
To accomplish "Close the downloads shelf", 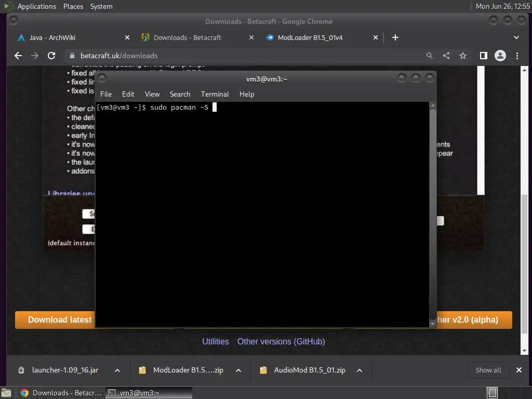I will pyautogui.click(x=519, y=370).
